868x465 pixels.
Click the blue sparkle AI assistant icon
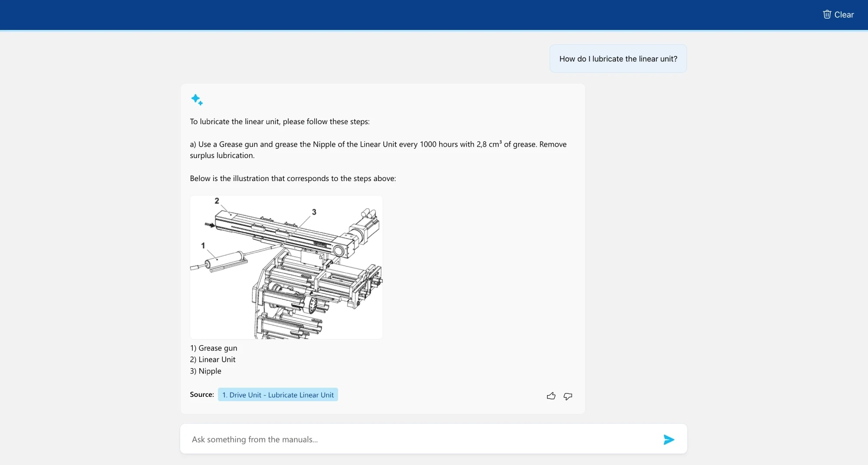197,100
